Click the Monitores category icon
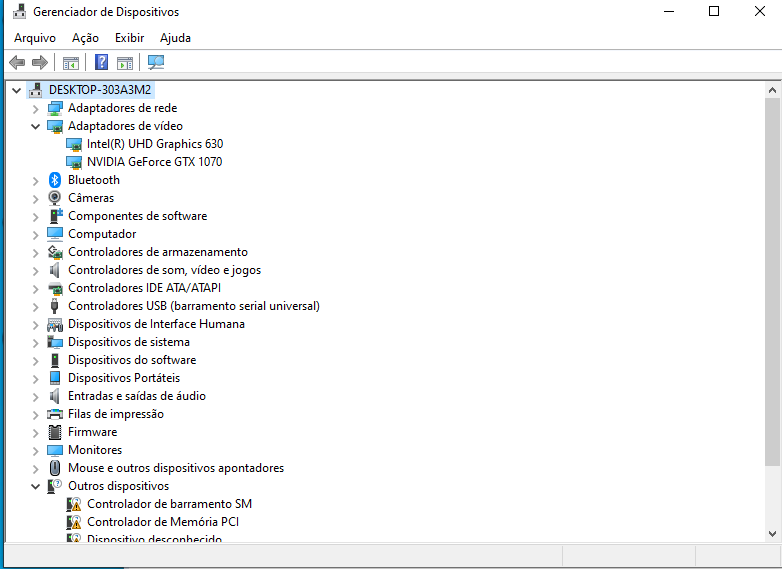This screenshot has height=572, width=782. (x=55, y=450)
